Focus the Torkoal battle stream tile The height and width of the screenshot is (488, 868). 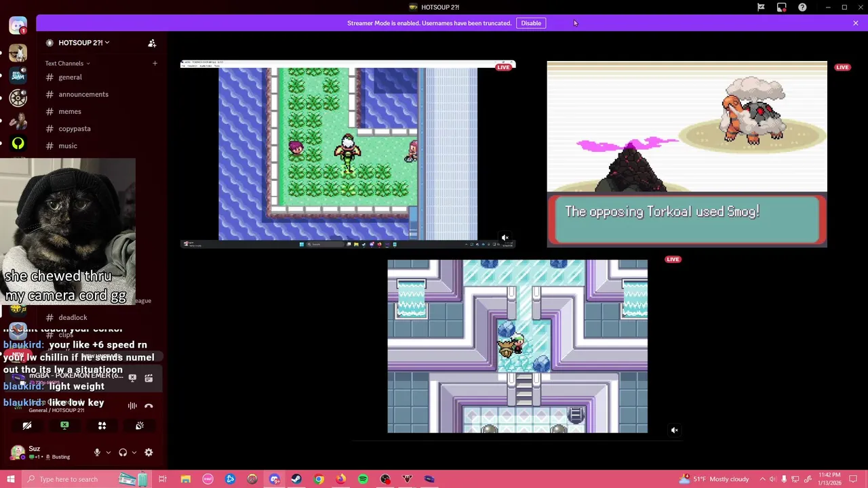coord(687,155)
